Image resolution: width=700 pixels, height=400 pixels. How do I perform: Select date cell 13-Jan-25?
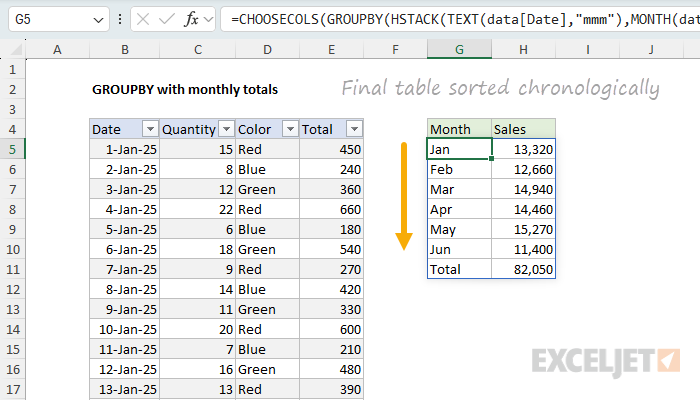coord(125,389)
